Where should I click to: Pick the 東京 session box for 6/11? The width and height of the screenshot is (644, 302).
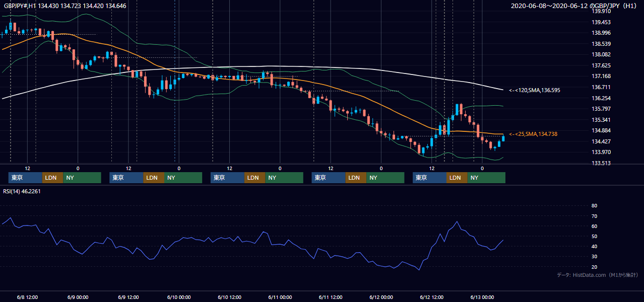(329, 178)
